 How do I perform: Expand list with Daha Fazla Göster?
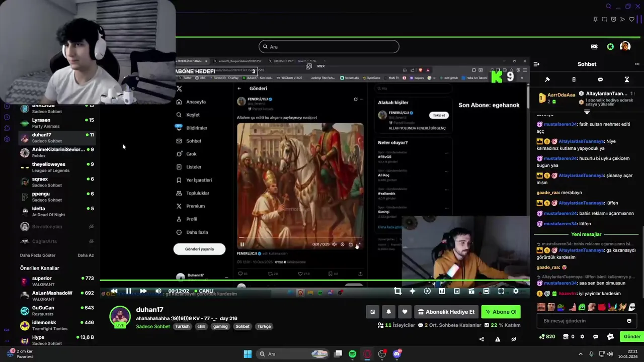point(38,255)
